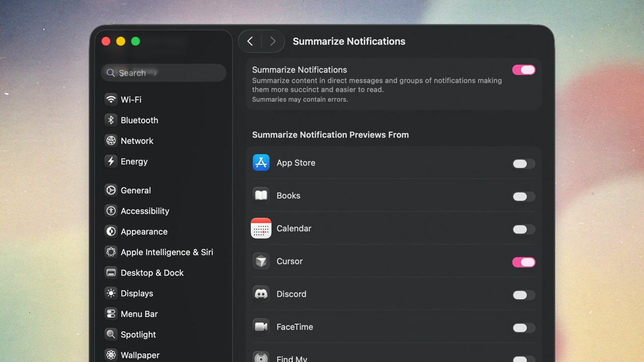Click the Energy lightning bolt icon
Viewport: 644px width, 362px height.
click(111, 161)
